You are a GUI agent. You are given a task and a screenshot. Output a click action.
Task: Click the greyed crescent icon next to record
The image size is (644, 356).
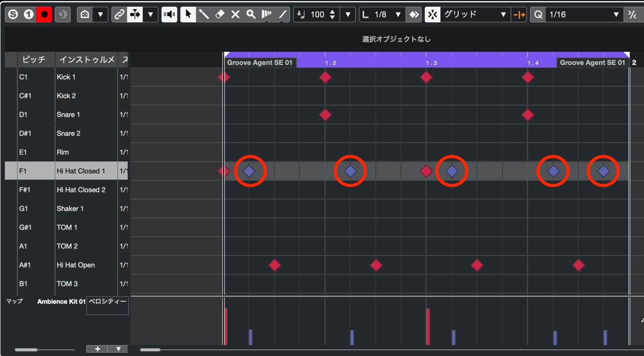63,14
